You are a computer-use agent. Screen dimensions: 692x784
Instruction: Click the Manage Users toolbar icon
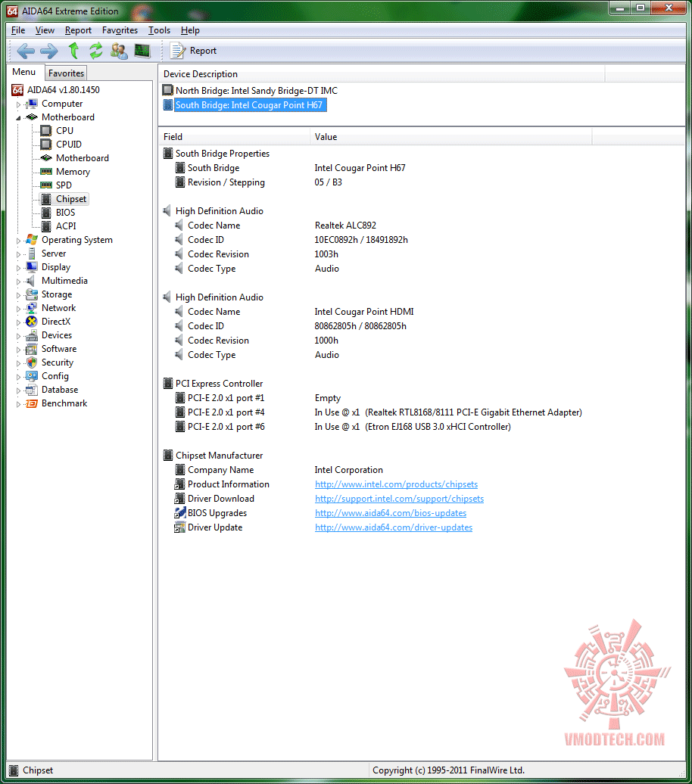[x=119, y=51]
